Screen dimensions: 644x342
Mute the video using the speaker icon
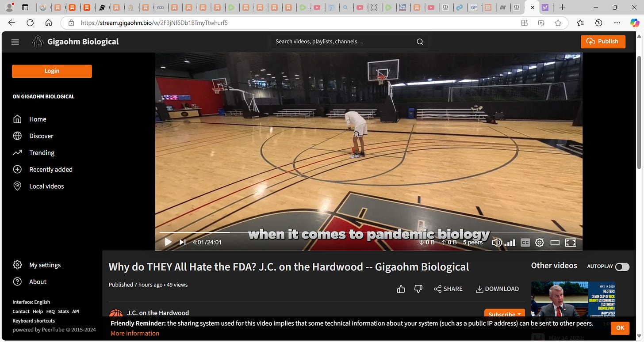pos(496,243)
